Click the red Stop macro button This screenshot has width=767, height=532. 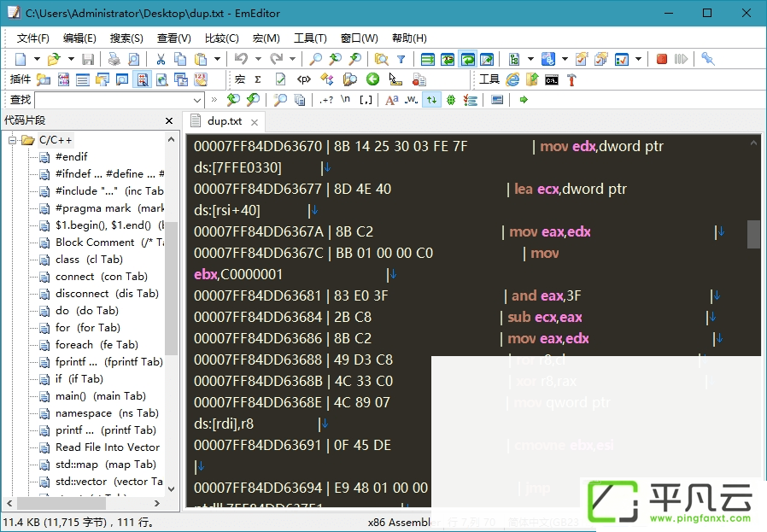coord(661,59)
